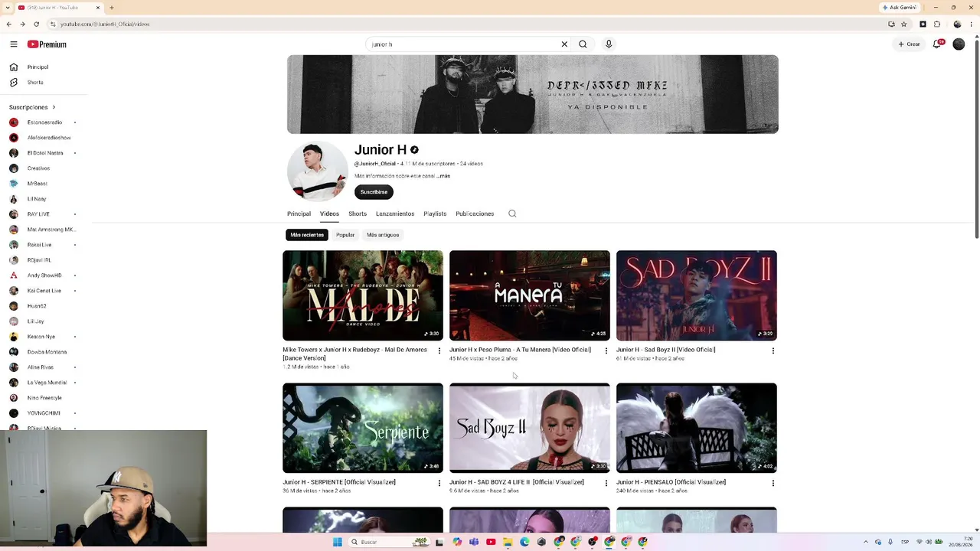Play the Sad Boyz II official video thumbnail

coord(697,295)
